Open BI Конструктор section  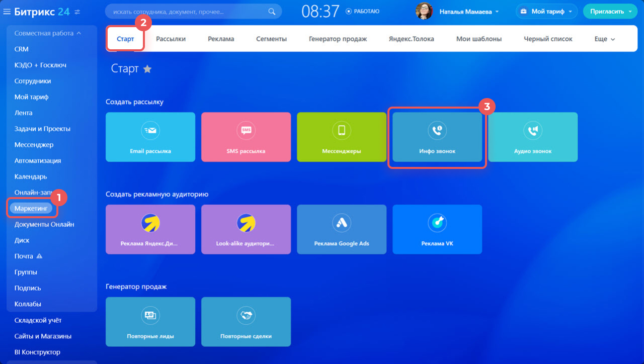coord(37,352)
